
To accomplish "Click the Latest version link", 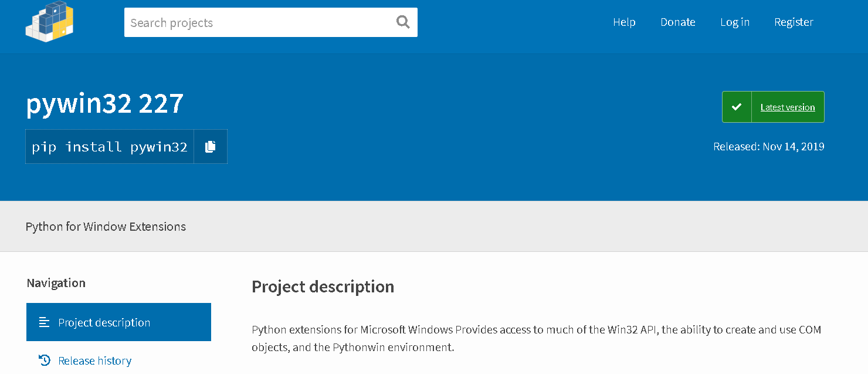I will [787, 107].
